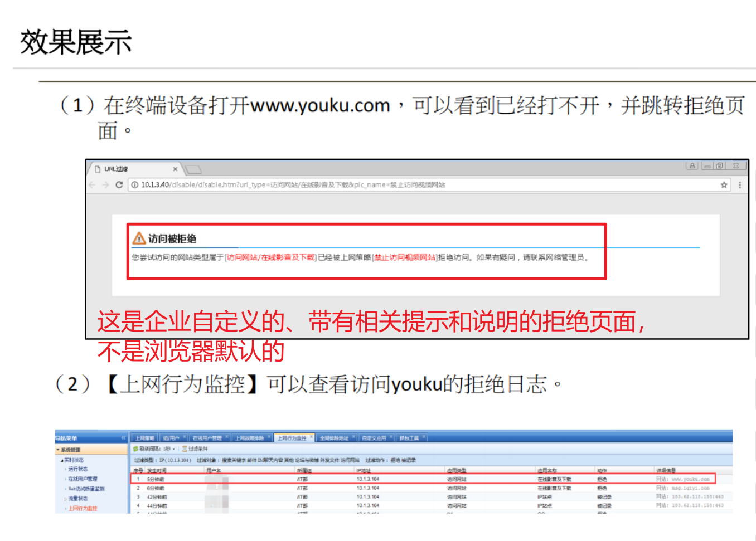The image size is (756, 541).
Task: Open a new browser tab
Action: 193,169
